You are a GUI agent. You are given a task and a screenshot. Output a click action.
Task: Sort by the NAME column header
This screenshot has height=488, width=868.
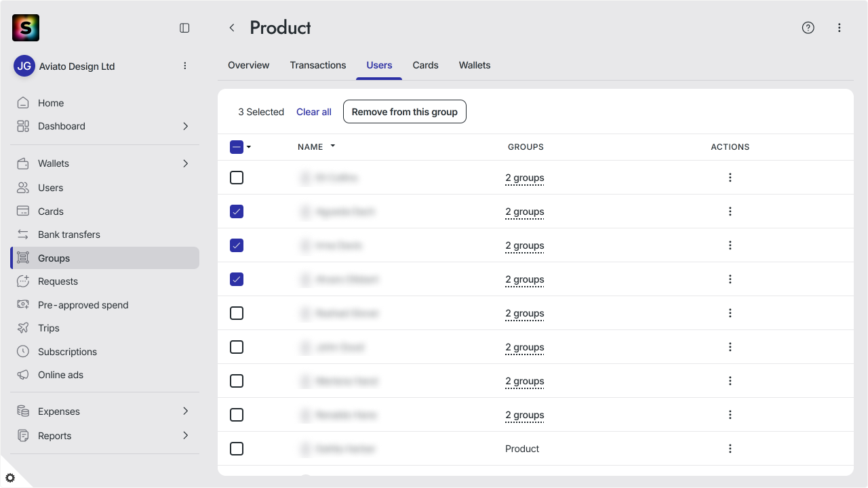[x=311, y=147]
